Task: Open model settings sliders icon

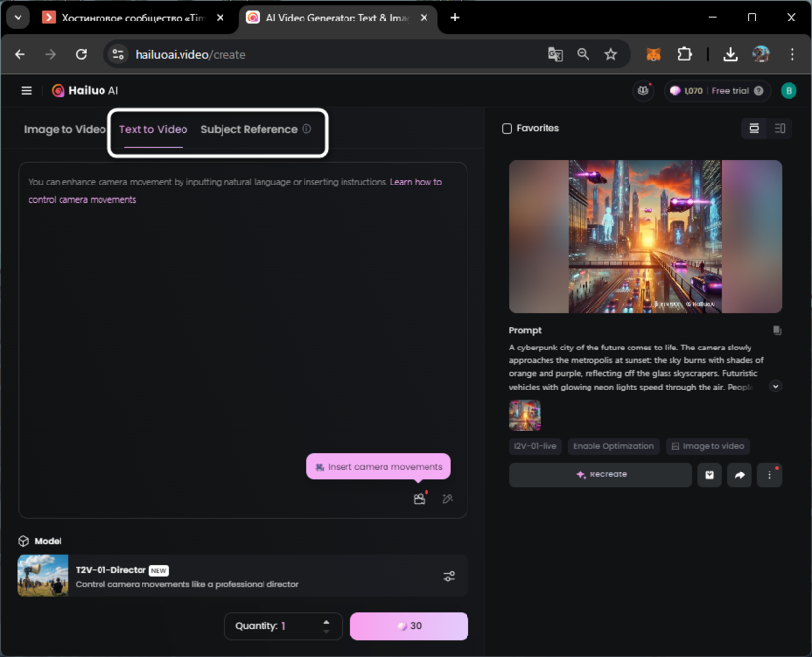Action: 449,576
